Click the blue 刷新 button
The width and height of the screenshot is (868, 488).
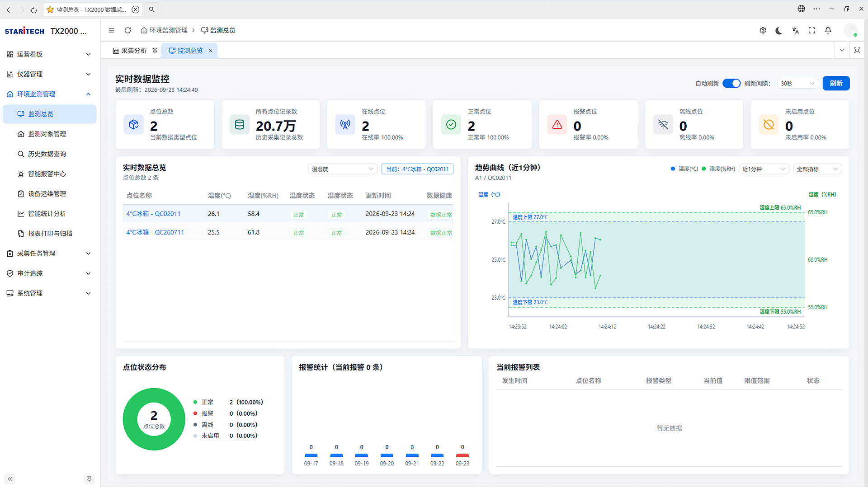tap(836, 83)
